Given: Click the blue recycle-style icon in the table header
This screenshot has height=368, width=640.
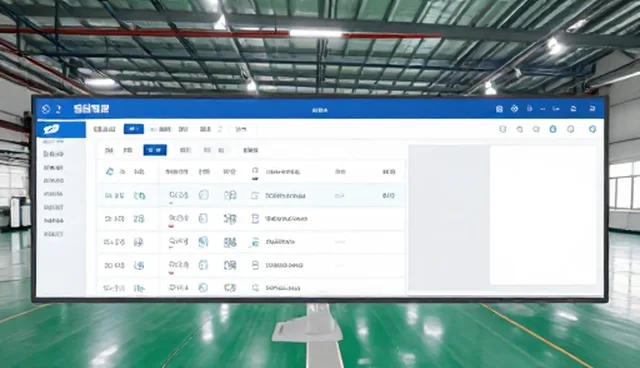Looking at the screenshot, I should tap(110, 171).
